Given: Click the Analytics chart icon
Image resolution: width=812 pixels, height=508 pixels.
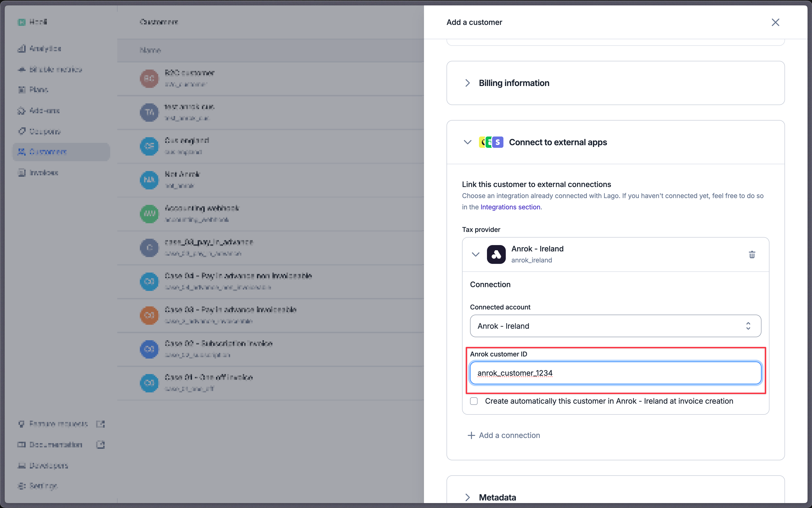Looking at the screenshot, I should point(21,48).
